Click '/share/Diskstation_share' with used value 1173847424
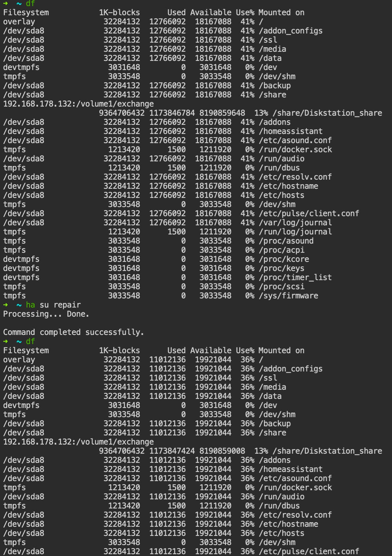This screenshot has width=392, height=556. click(x=327, y=451)
